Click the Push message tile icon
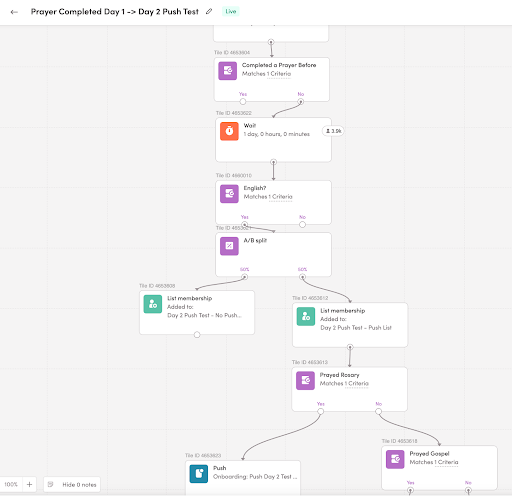Viewport: 512px width, 498px height. point(199,474)
